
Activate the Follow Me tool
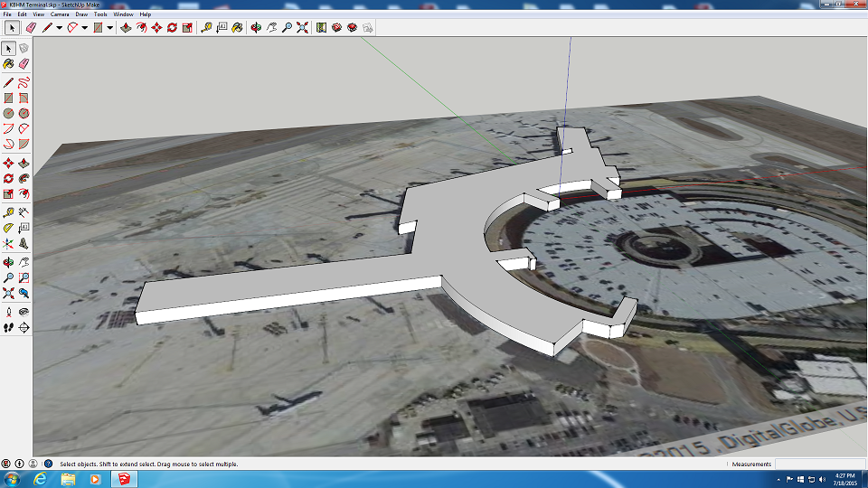coord(24,179)
